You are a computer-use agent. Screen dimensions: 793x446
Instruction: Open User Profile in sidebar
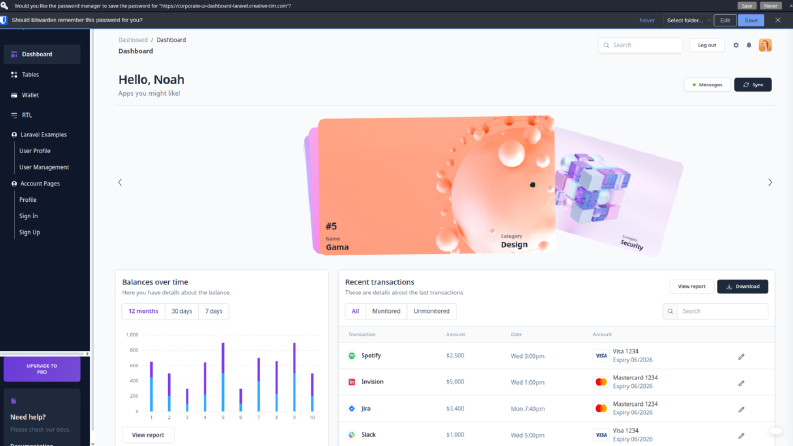click(x=35, y=151)
